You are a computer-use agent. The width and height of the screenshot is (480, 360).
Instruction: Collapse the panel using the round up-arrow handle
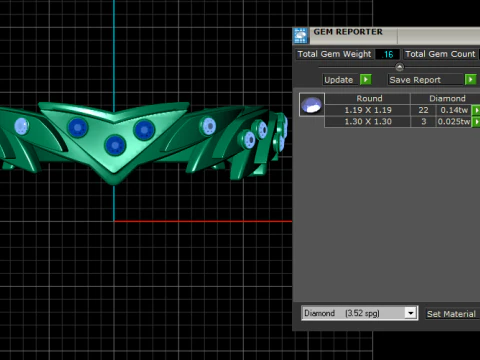click(399, 67)
